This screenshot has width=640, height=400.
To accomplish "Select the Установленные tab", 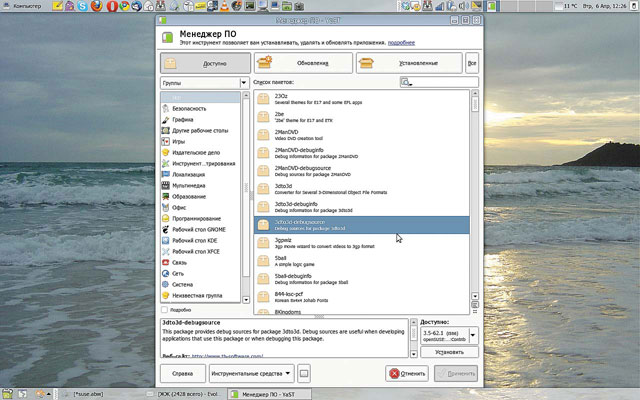I will 409,63.
